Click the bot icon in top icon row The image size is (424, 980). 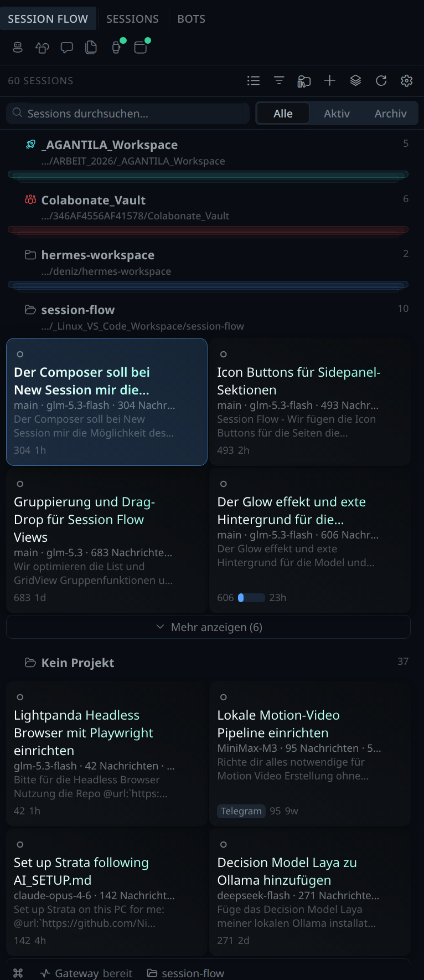click(18, 48)
